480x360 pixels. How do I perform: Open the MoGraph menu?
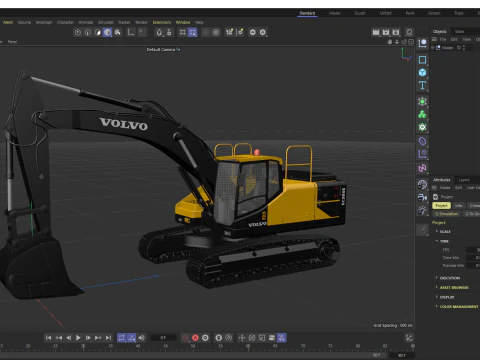click(x=44, y=22)
